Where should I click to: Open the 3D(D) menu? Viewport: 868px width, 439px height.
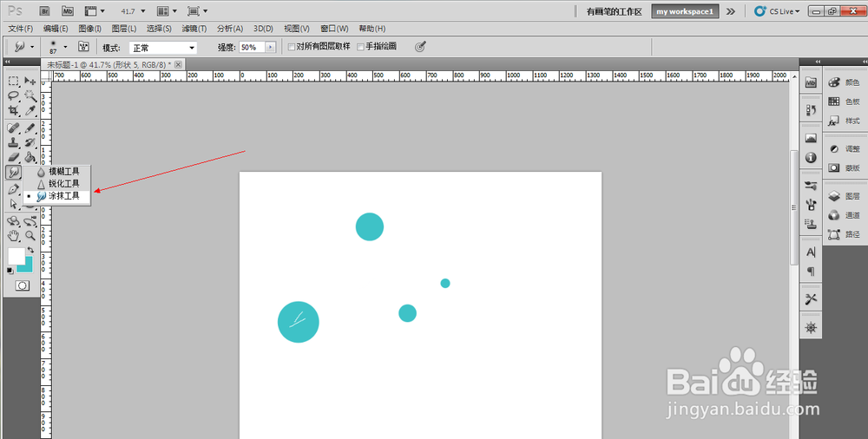click(x=264, y=29)
